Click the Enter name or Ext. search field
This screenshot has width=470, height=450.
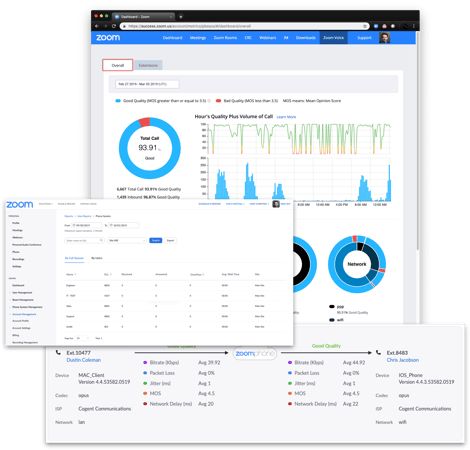(x=84, y=240)
